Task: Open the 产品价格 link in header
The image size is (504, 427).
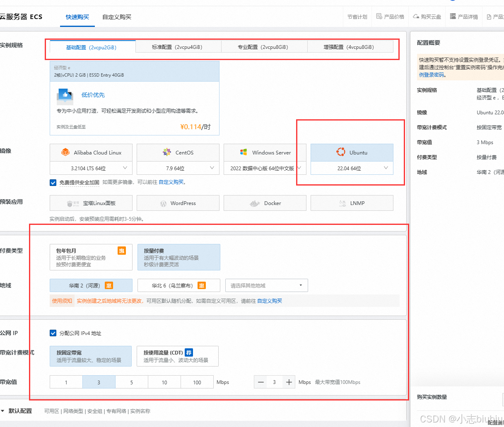Action: 390,17
